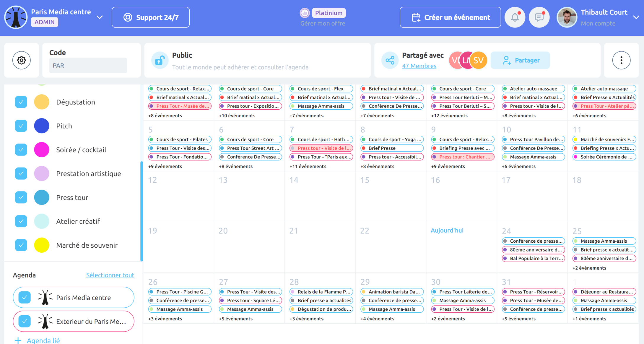Click the Support 24/7 button
Screen dimensions: 644x344
pos(151,17)
